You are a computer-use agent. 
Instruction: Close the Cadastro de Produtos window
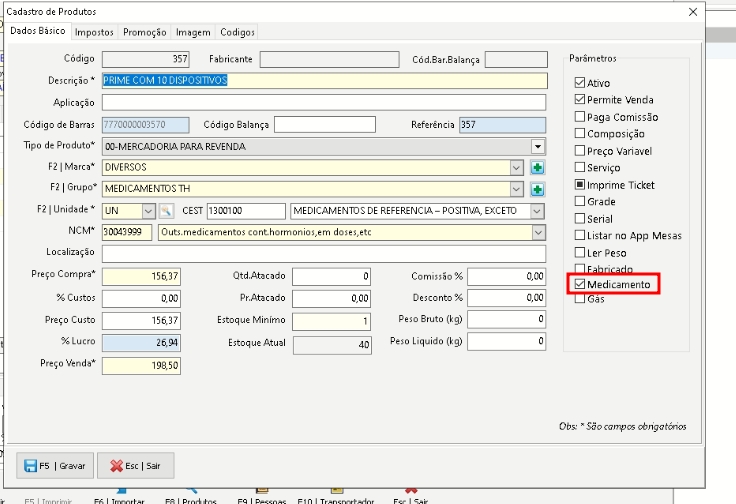tap(693, 11)
